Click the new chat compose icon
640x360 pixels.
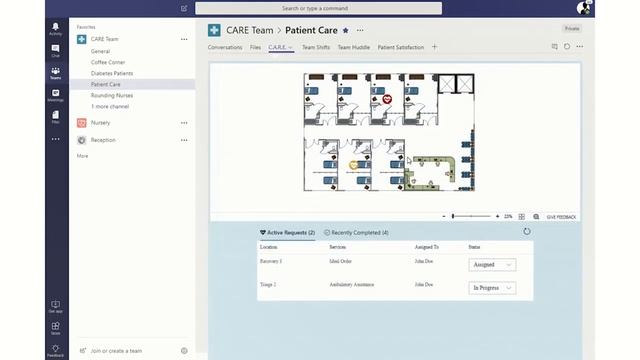coord(184,8)
